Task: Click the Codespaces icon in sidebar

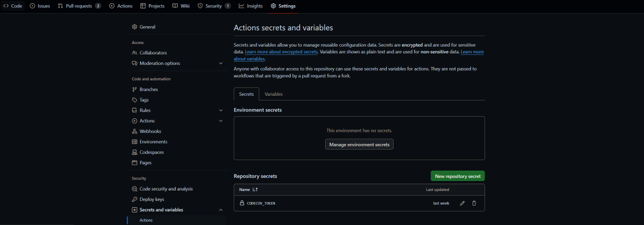Action: coord(134,153)
